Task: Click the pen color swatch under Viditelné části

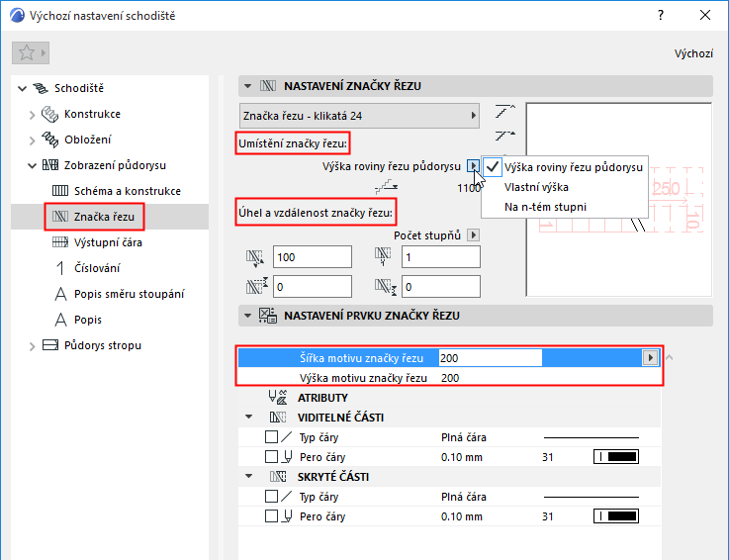Action: click(x=616, y=457)
